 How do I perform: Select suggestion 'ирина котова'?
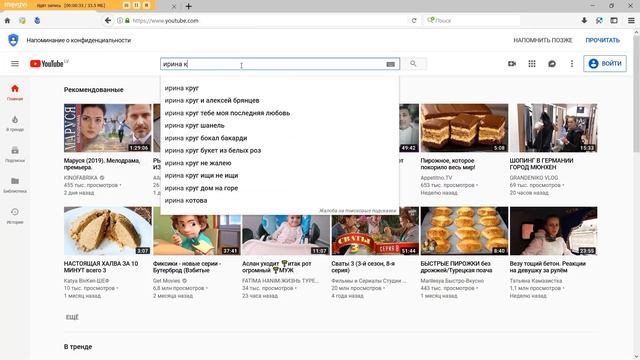tap(280, 200)
